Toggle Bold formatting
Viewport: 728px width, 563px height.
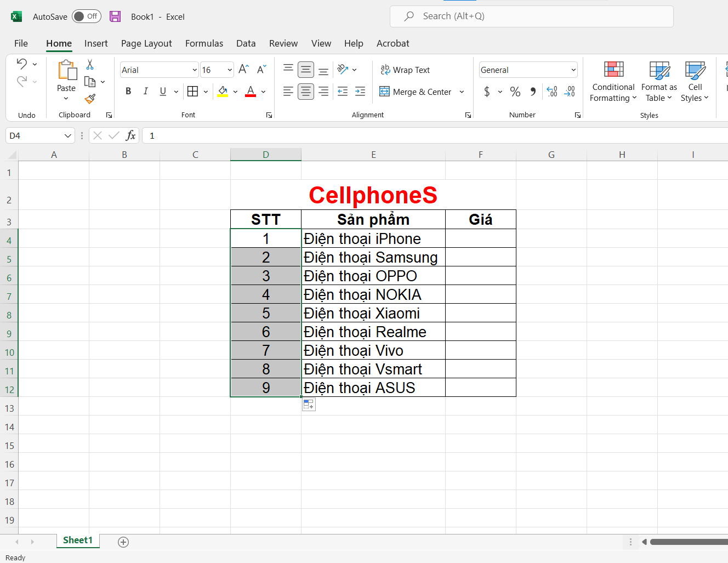click(x=128, y=92)
